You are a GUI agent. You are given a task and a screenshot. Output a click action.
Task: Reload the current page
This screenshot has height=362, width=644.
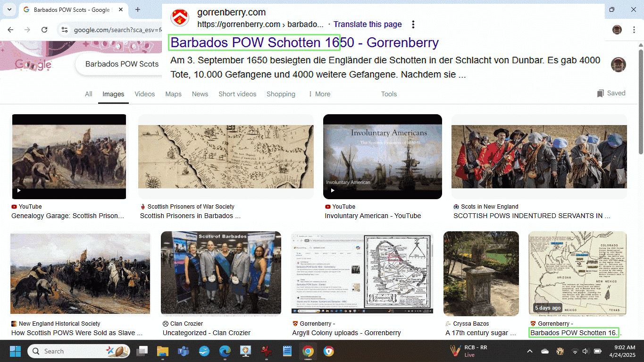(44, 30)
